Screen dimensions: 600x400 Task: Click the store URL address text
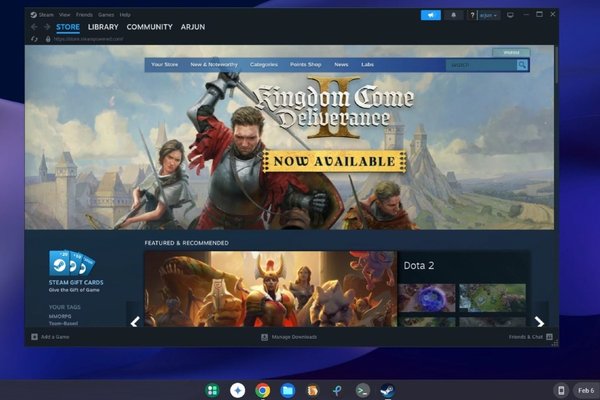click(88, 39)
